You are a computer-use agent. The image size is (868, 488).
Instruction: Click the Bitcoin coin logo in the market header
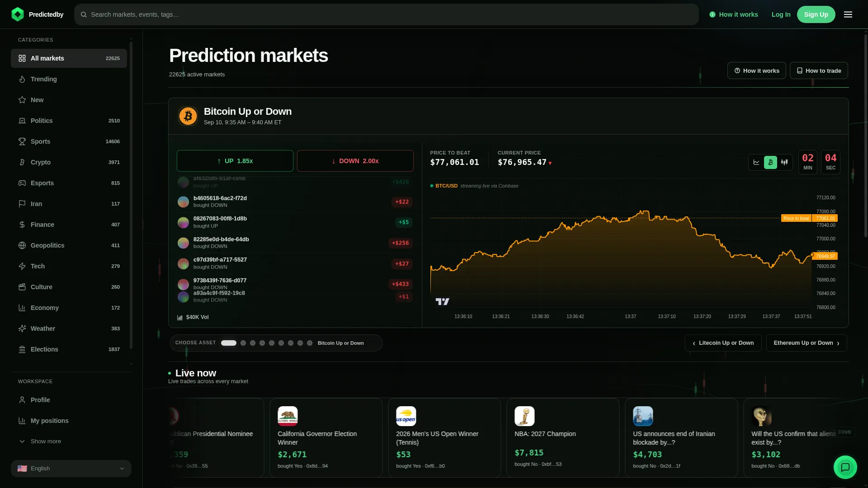click(188, 116)
